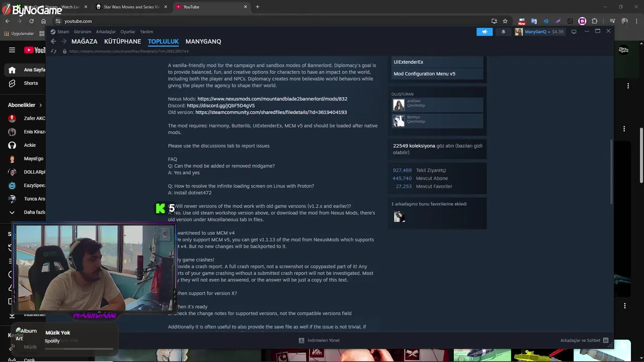Go back in Steam client navigation
This screenshot has width=644, height=362.
53,41
